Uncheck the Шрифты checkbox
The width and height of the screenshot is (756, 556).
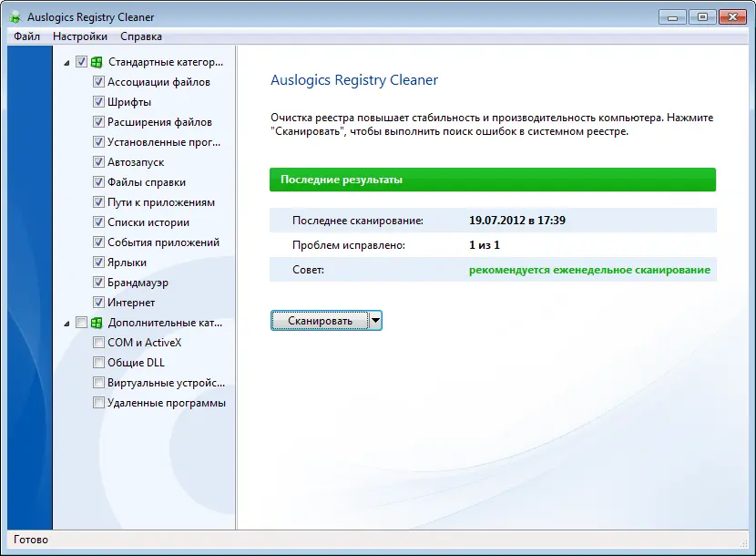[98, 102]
